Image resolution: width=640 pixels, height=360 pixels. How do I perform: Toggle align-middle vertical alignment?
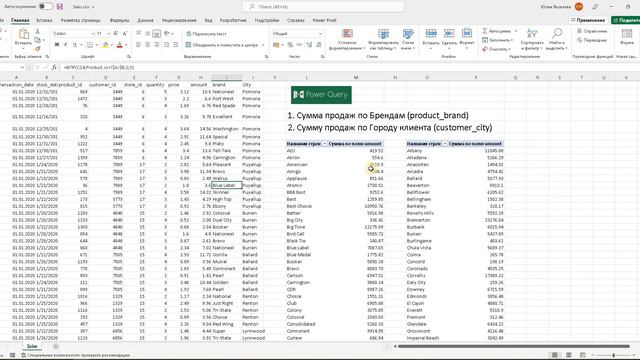[x=147, y=33]
